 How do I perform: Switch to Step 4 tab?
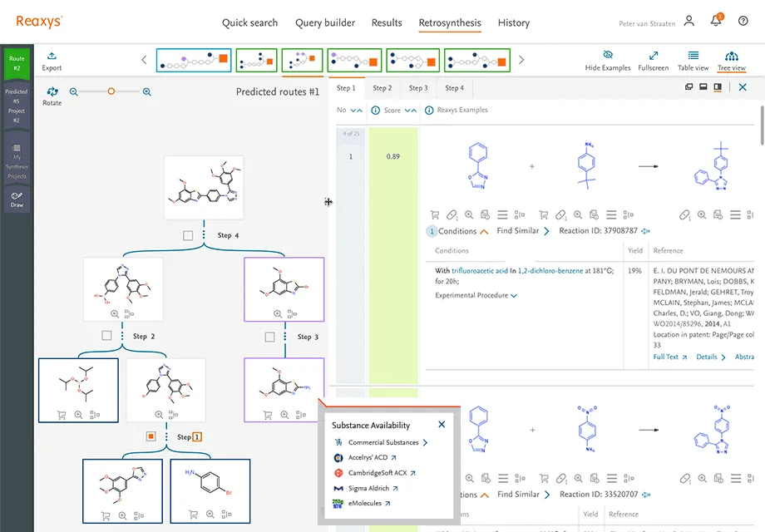pyautogui.click(x=454, y=88)
